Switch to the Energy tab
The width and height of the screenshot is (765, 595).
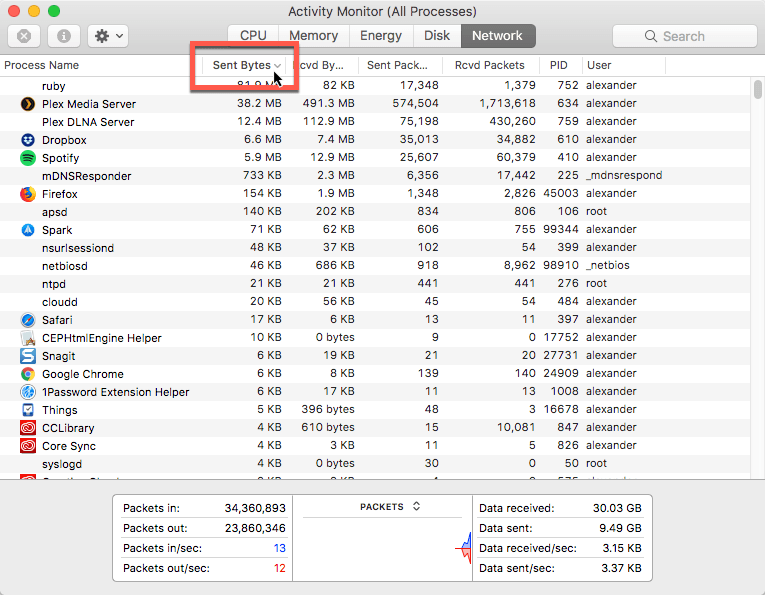380,36
